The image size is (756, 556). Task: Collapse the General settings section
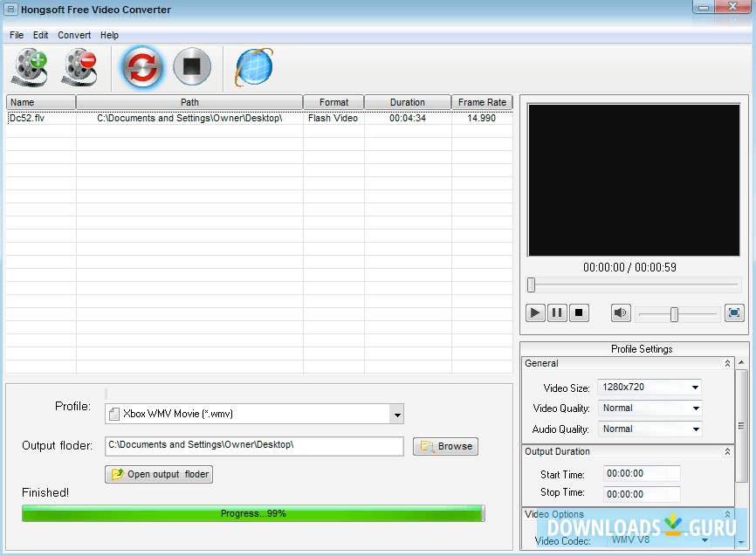click(727, 364)
